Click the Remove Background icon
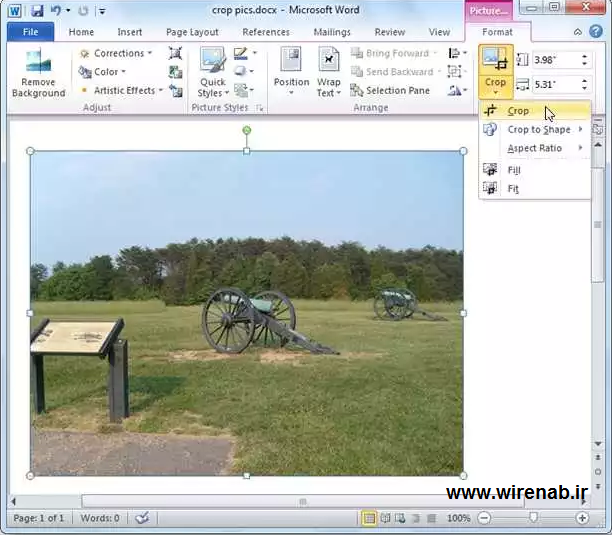The height and width of the screenshot is (535, 612). click(x=38, y=70)
